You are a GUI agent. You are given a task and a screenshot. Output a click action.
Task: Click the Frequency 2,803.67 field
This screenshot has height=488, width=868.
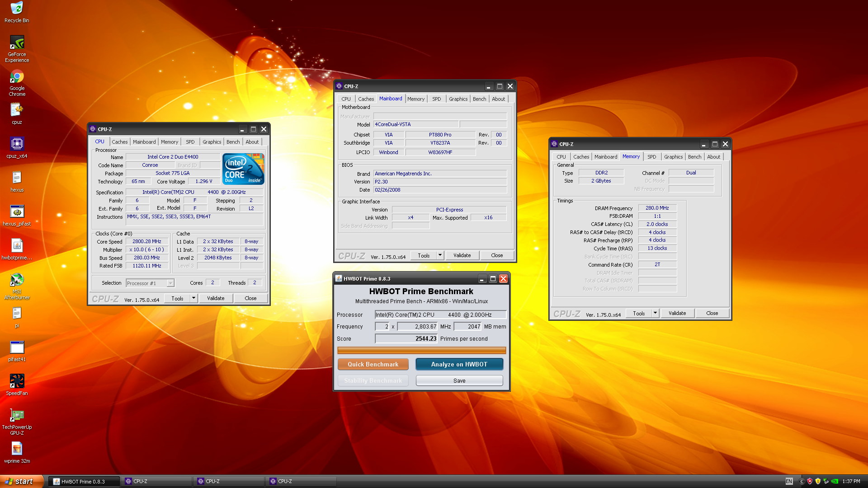point(417,326)
